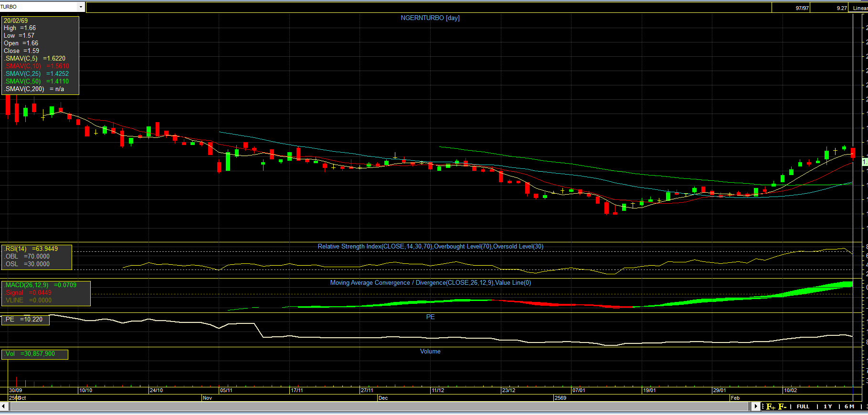Click the 11/12 date axis marker

[438, 390]
